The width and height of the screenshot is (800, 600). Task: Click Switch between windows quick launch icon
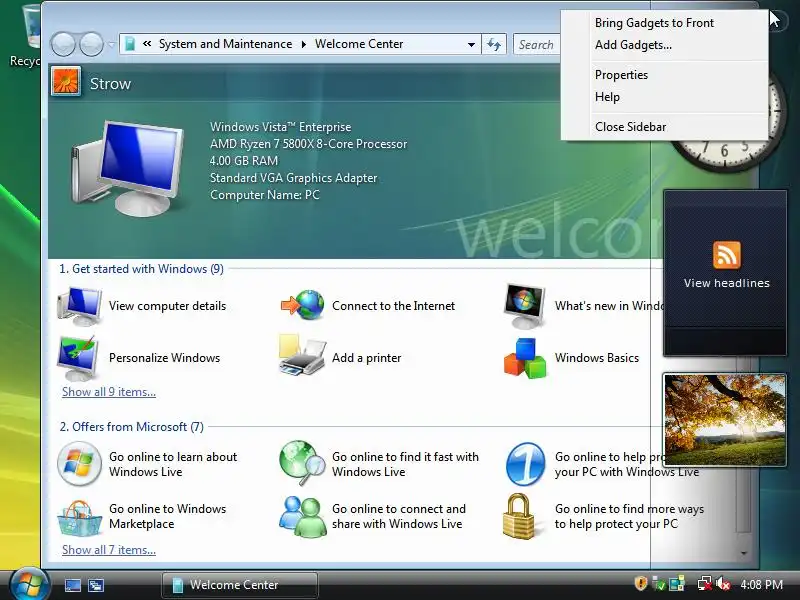(96, 585)
